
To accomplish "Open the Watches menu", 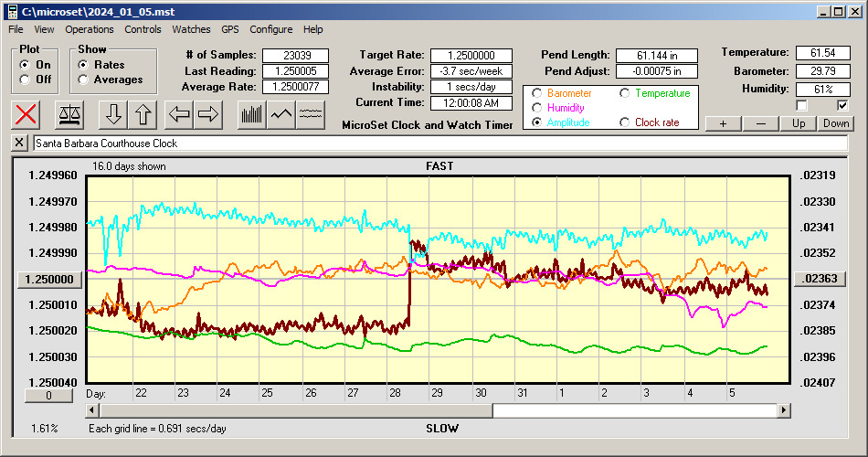I will pyautogui.click(x=191, y=29).
